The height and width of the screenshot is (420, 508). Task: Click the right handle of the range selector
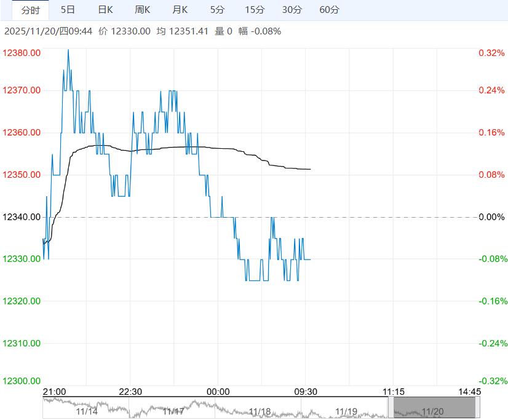478,408
